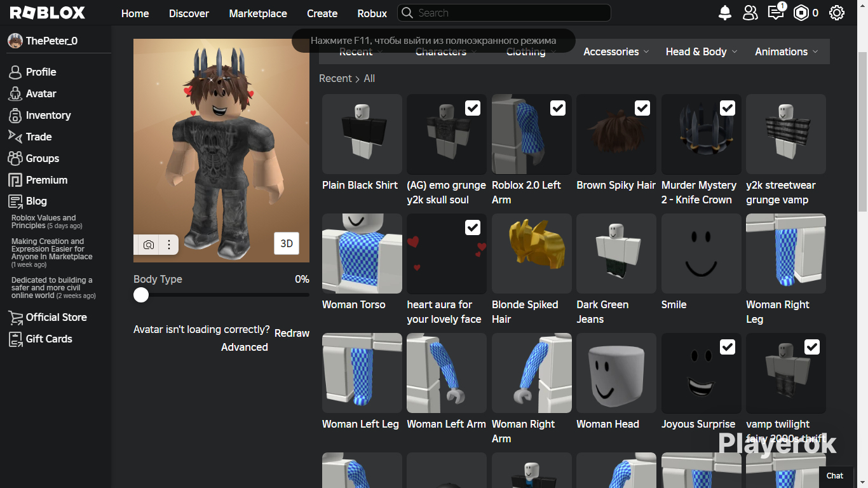Select the Smile face thumbnail
The height and width of the screenshot is (488, 868).
click(x=702, y=254)
